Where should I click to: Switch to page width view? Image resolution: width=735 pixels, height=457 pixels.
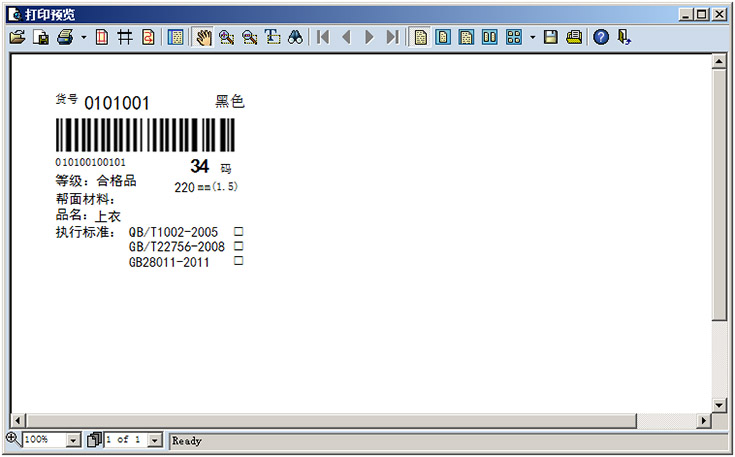tap(466, 37)
